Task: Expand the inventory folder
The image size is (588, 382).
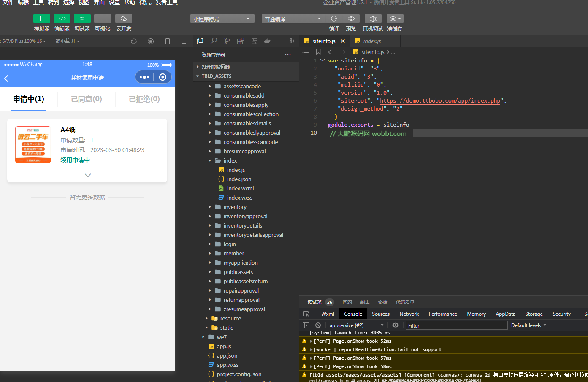Action: coord(235,207)
